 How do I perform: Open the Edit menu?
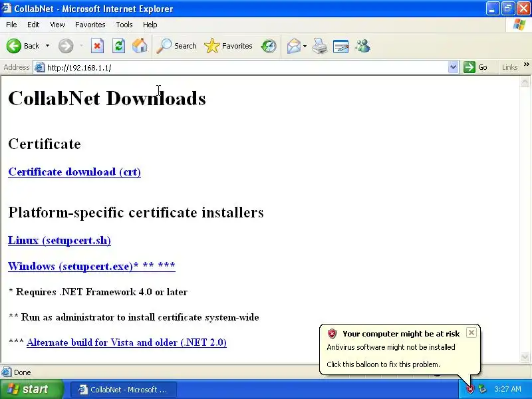[x=33, y=25]
